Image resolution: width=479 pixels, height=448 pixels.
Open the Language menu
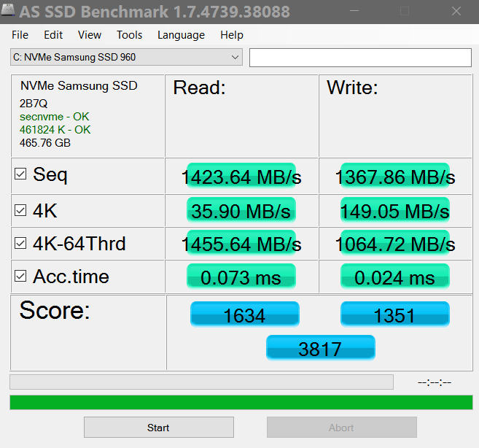[x=181, y=35]
